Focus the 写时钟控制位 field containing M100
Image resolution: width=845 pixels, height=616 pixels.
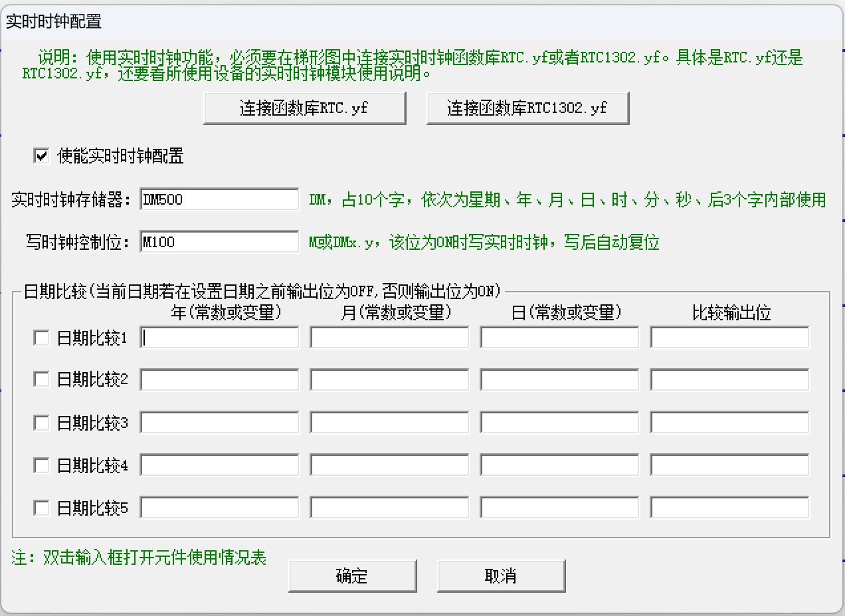220,242
